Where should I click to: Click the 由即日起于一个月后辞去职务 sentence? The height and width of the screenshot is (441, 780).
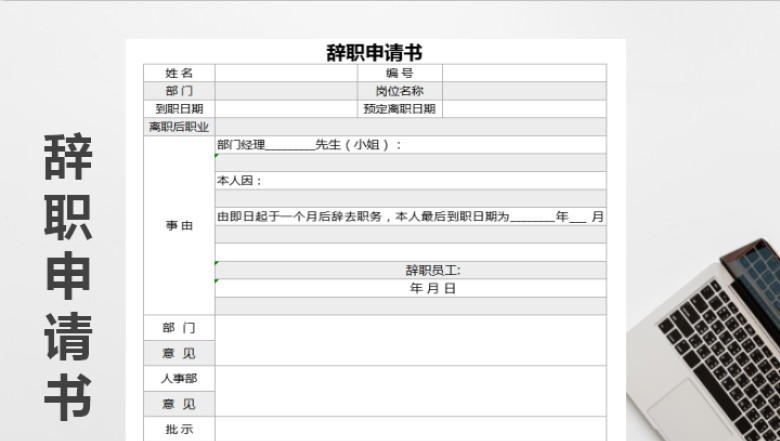pyautogui.click(x=410, y=216)
